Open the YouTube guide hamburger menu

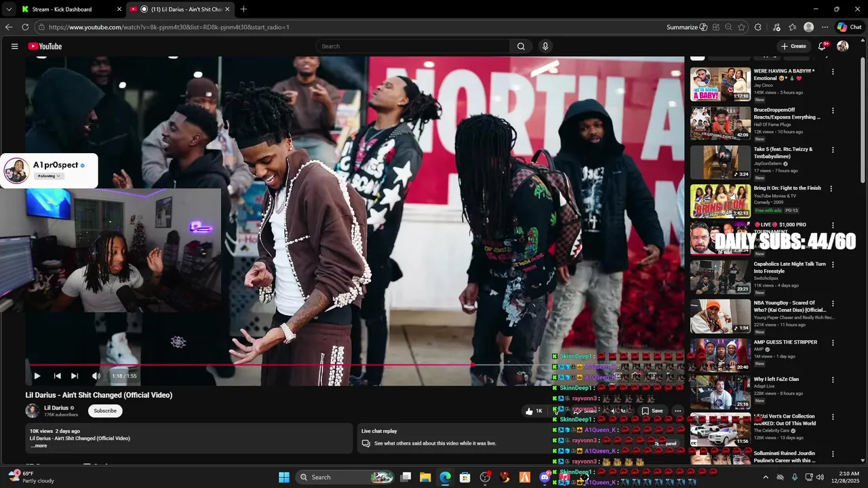pyautogui.click(x=14, y=46)
